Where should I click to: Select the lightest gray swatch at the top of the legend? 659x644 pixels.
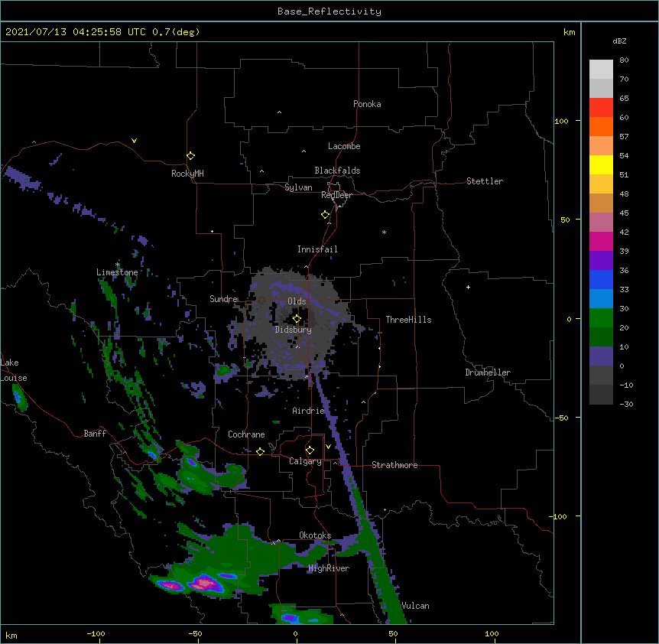pos(601,70)
